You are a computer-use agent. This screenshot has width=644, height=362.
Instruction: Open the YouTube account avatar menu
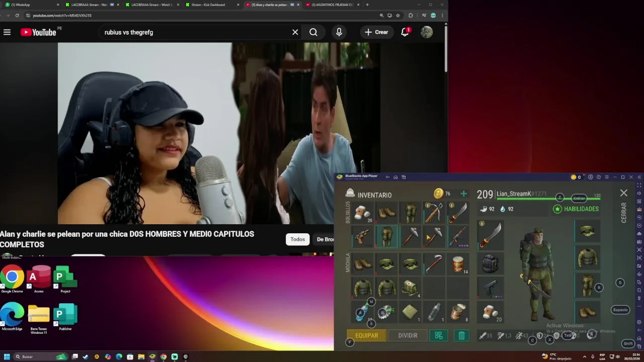coord(427,32)
